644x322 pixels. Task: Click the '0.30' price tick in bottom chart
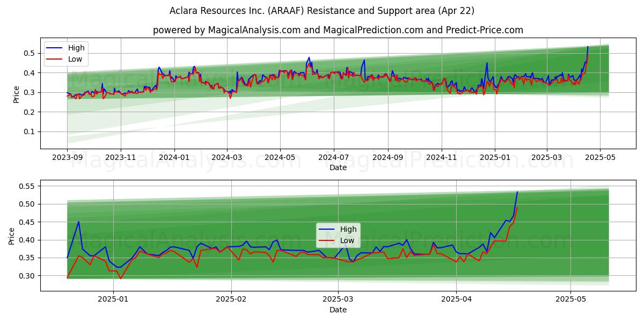(27, 276)
